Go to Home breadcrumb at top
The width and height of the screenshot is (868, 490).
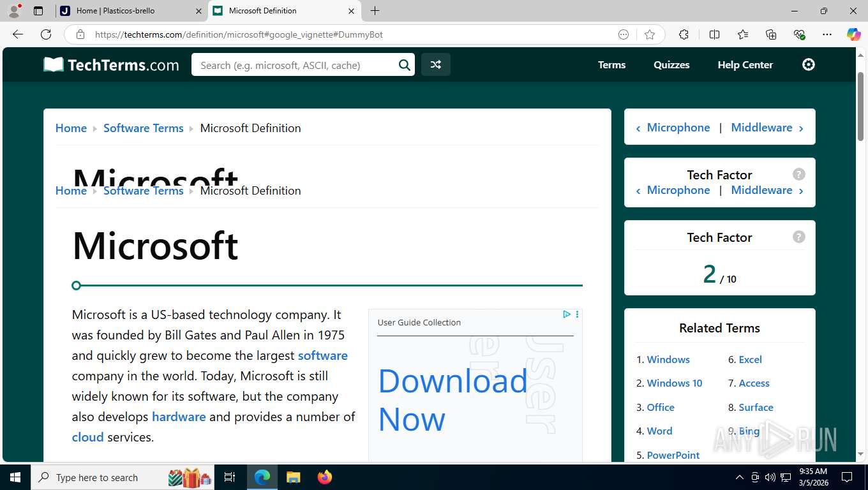(71, 128)
